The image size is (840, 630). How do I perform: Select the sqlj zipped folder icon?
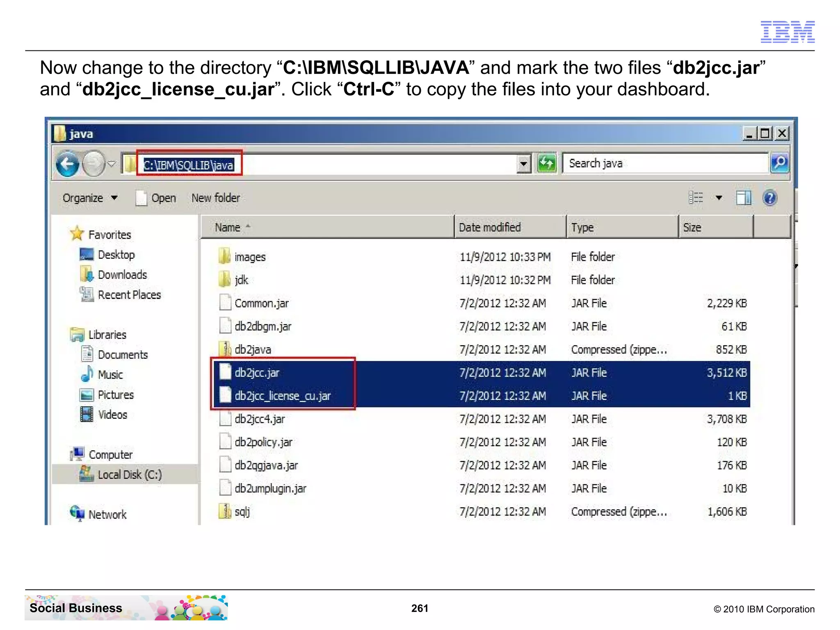point(225,511)
